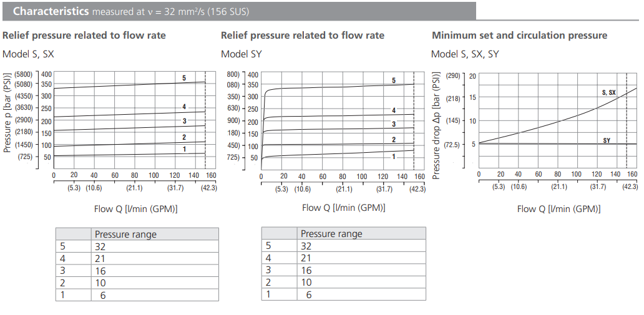Click 'Pressure range' header in the left table
The height and width of the screenshot is (315, 644).
(125, 235)
